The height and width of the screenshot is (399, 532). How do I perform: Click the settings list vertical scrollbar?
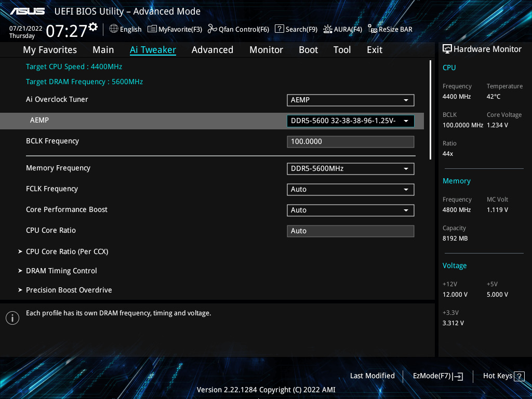pyautogui.click(x=430, y=110)
